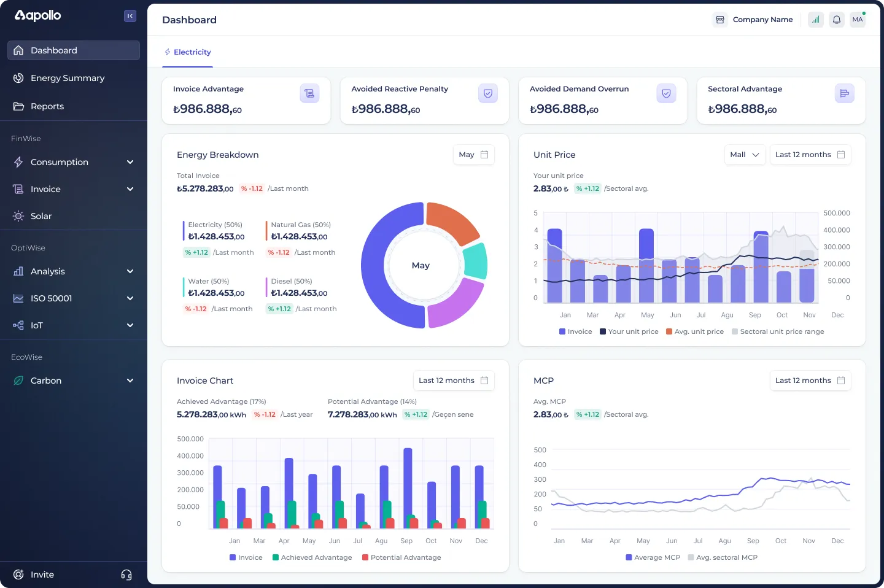This screenshot has width=884, height=588.
Task: Open Energy Summary in the sidebar
Action: pyautogui.click(x=68, y=78)
